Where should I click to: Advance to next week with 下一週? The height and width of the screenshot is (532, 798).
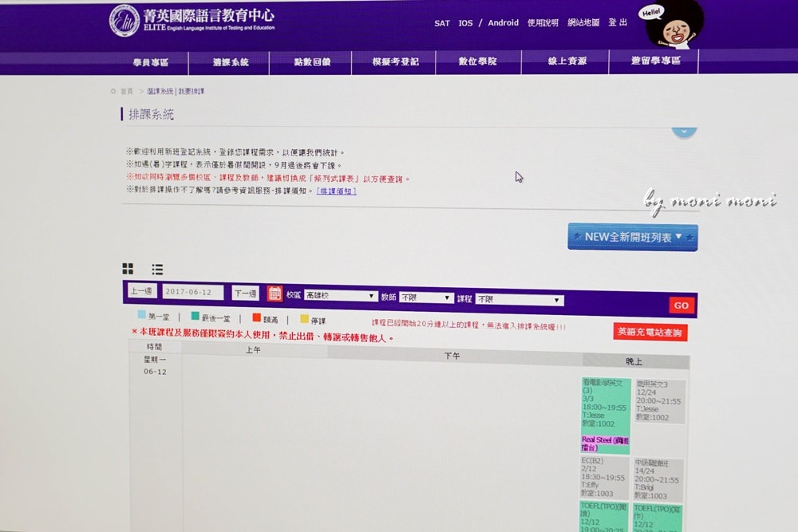(245, 294)
